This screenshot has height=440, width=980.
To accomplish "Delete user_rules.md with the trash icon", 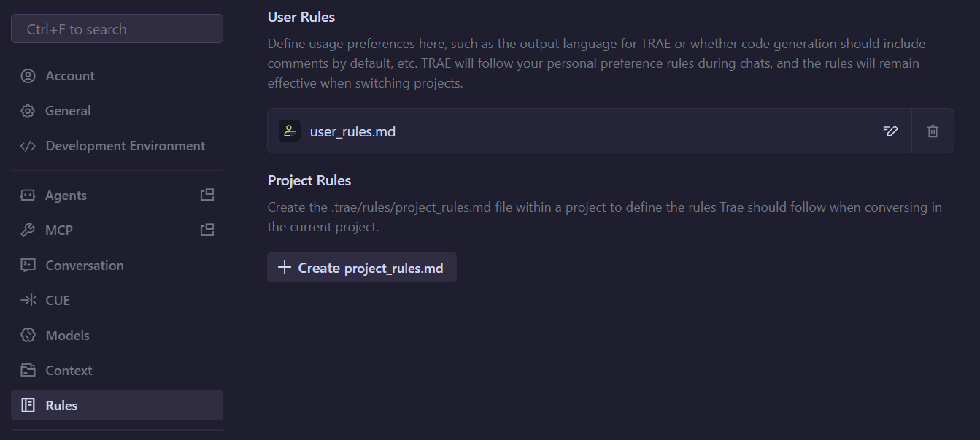I will tap(933, 131).
